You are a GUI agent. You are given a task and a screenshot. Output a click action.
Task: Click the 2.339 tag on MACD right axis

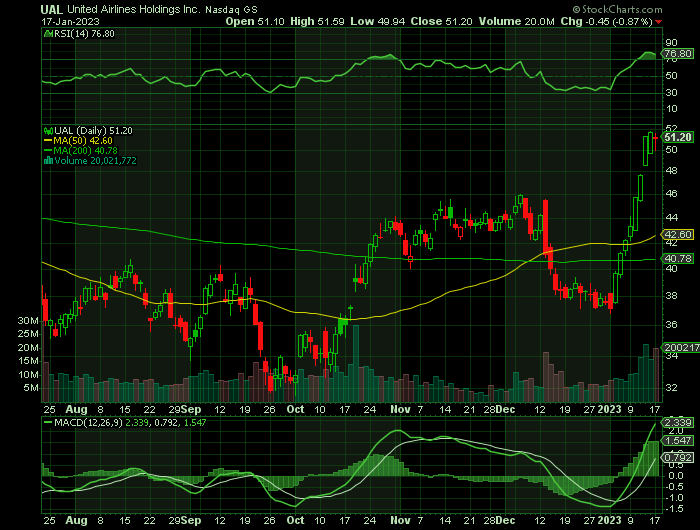[x=678, y=422]
